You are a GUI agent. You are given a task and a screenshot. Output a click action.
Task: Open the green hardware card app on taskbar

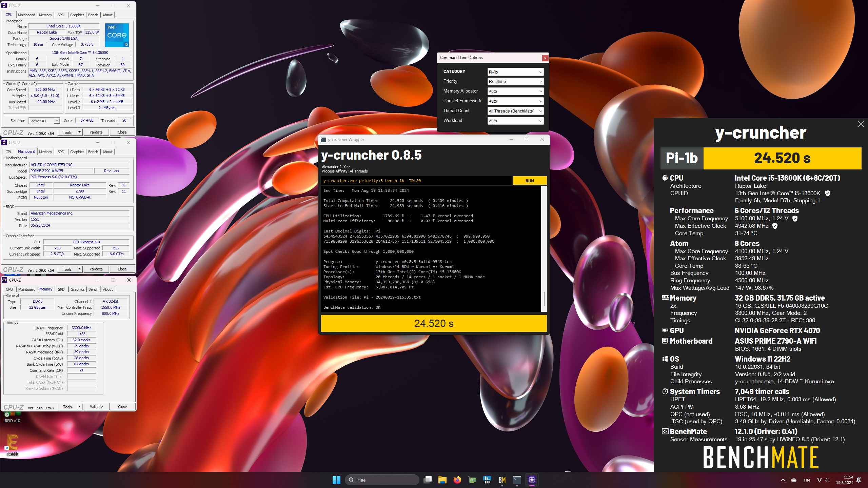tap(472, 480)
